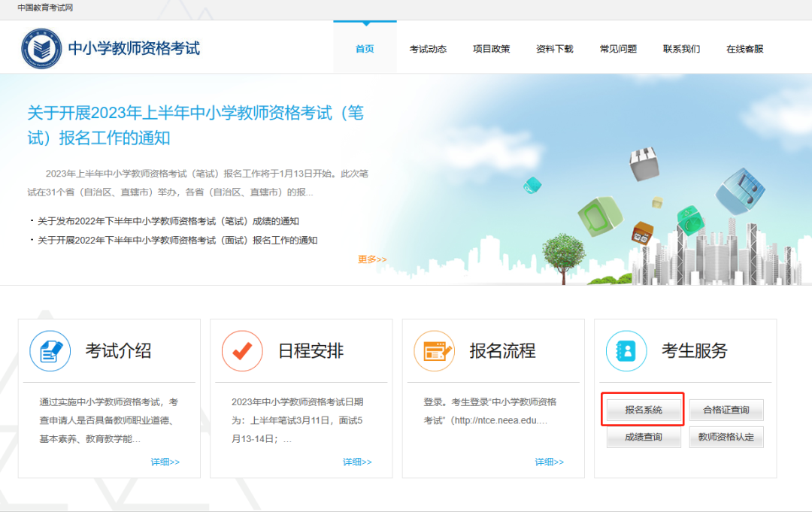Open 教师资格认定
The height and width of the screenshot is (512, 812).
pyautogui.click(x=726, y=436)
